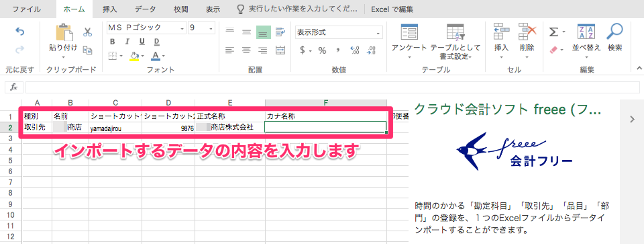Click the formula bar input

[332, 87]
